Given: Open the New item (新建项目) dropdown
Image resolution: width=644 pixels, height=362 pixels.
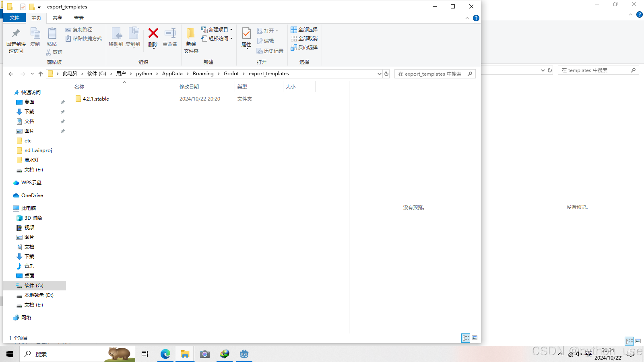Looking at the screenshot, I should [217, 30].
